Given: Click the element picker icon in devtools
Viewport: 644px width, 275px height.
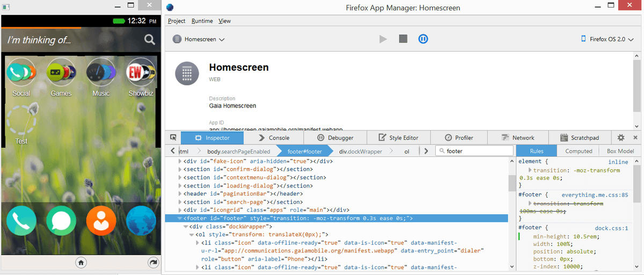Looking at the screenshot, I should coord(173,137).
